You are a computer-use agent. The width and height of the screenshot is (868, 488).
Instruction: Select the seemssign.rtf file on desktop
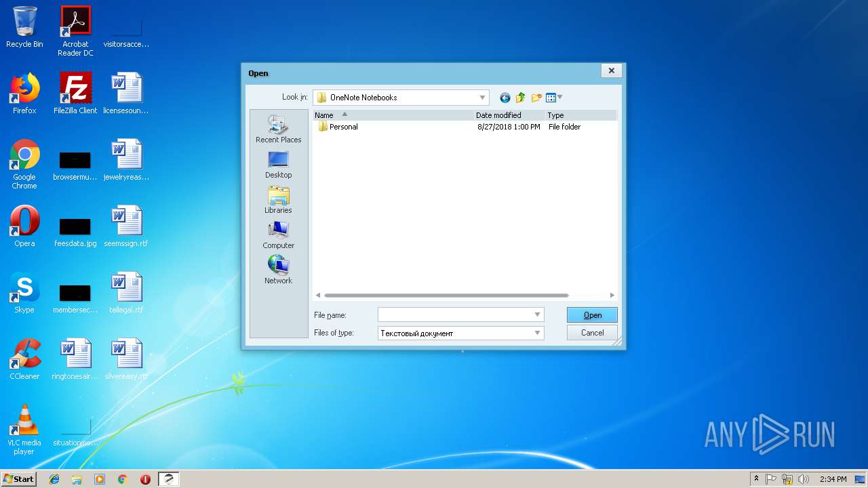(126, 226)
